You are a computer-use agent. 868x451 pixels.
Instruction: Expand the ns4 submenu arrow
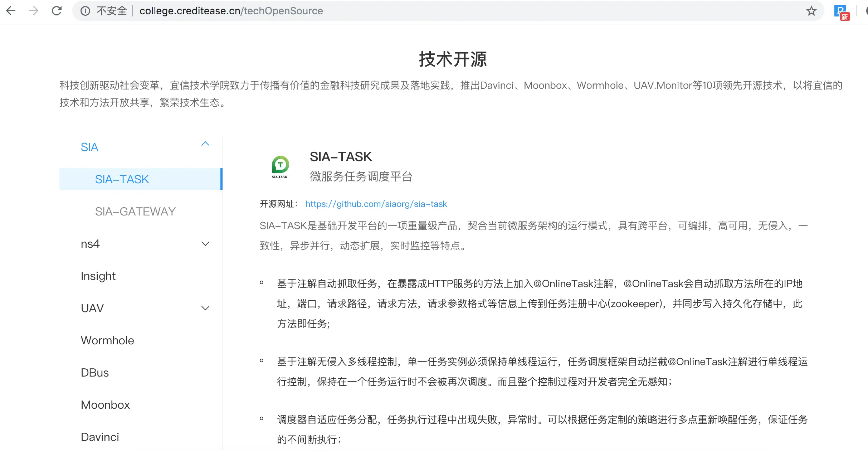[x=205, y=244]
